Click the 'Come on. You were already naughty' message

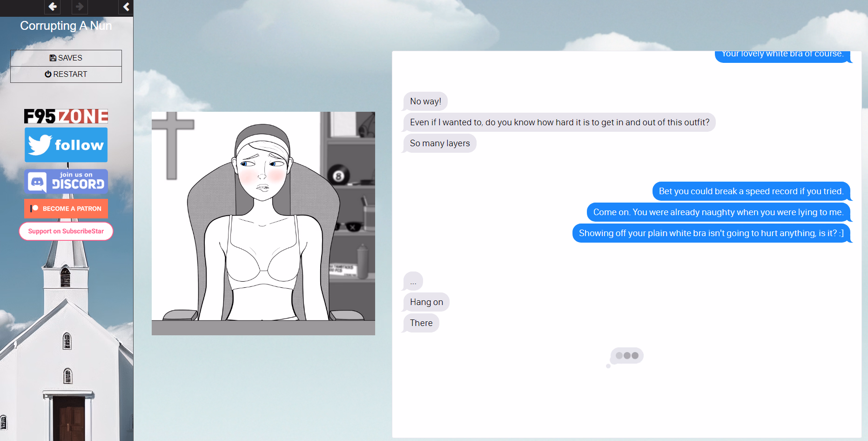pos(718,212)
